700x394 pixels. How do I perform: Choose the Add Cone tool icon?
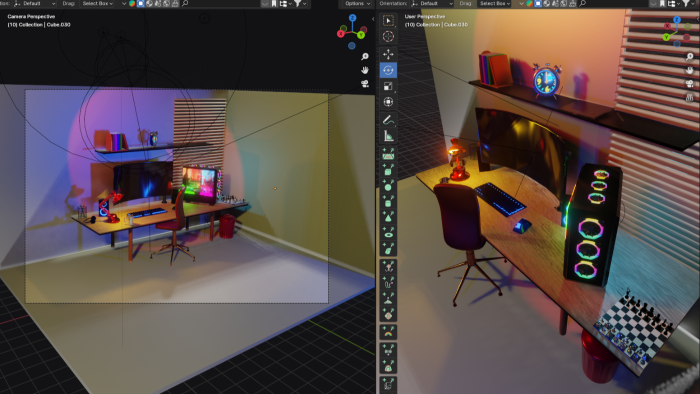[388, 217]
